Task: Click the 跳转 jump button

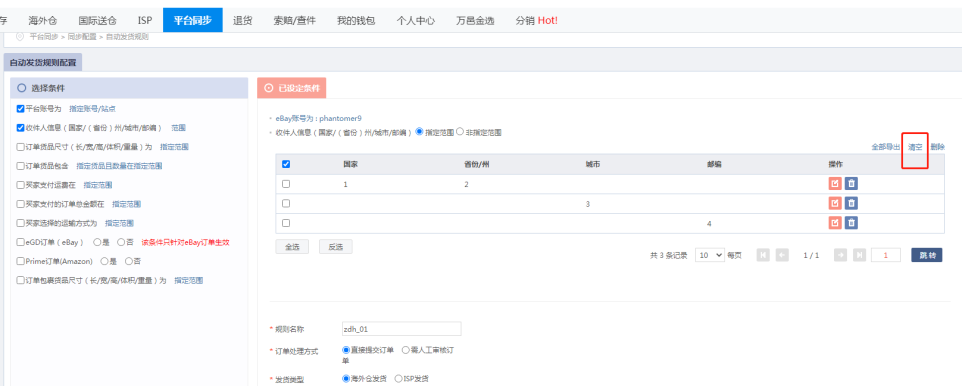Action: pyautogui.click(x=926, y=255)
